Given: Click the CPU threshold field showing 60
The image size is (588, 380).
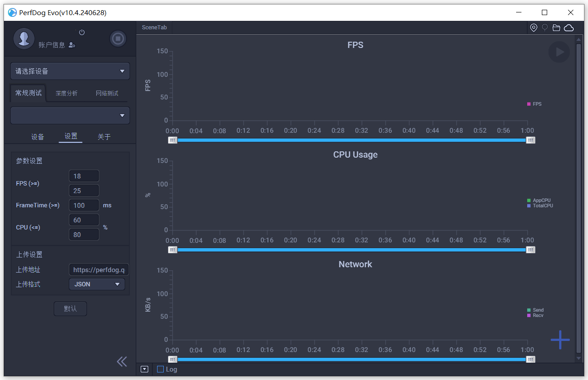Looking at the screenshot, I should [x=84, y=220].
